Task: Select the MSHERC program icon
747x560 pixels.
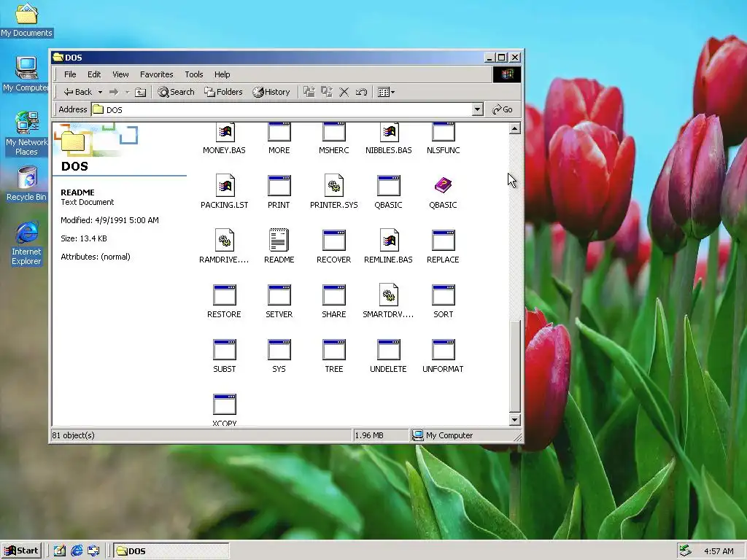Action: coord(334,133)
